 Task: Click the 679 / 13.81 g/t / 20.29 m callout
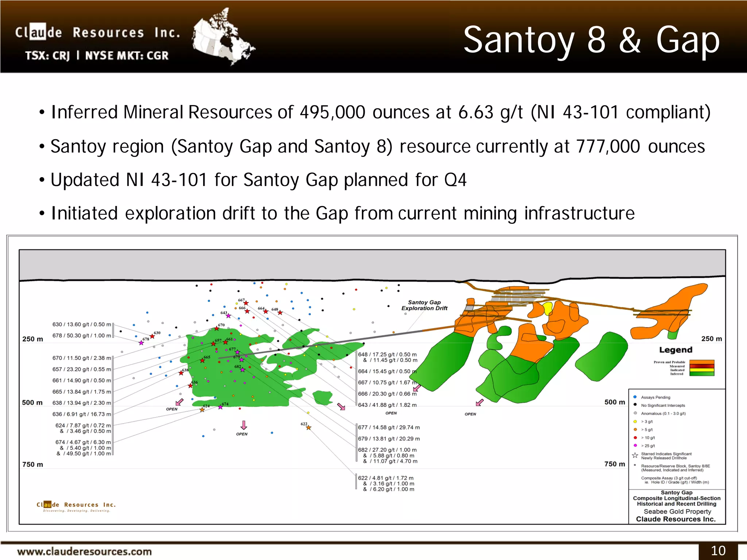389,439
